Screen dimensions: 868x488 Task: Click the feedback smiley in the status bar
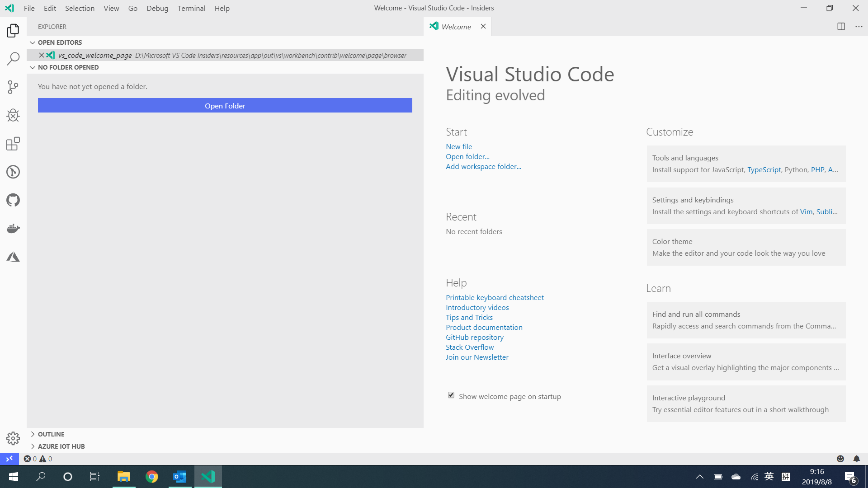(x=840, y=459)
